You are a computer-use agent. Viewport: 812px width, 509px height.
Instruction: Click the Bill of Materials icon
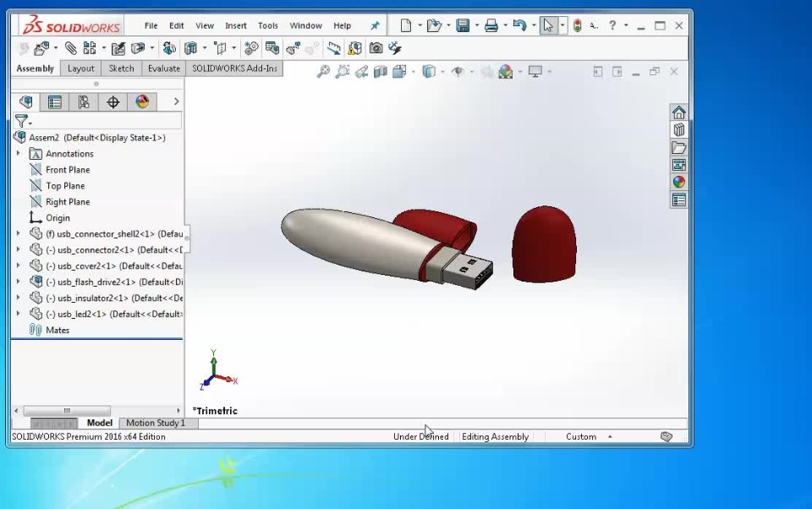(272, 49)
